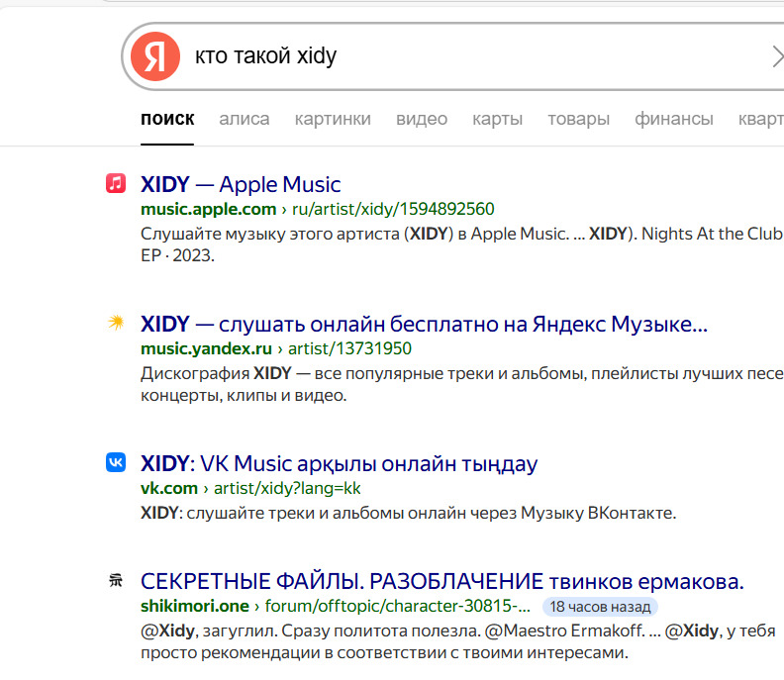Select the поиск tab

(x=167, y=119)
